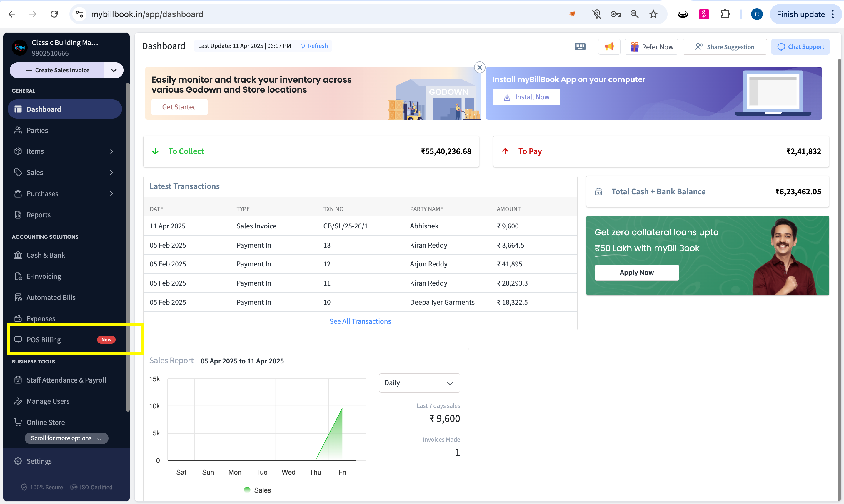Open keyboard shortcuts icon in dashboard header

coord(580,46)
